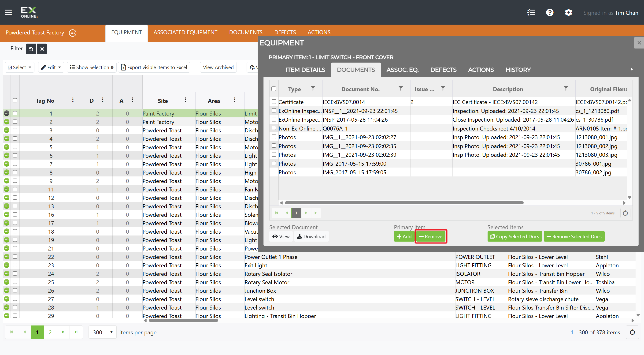The width and height of the screenshot is (644, 355).
Task: Expand more panel tabs with right arrow
Action: click(632, 69)
